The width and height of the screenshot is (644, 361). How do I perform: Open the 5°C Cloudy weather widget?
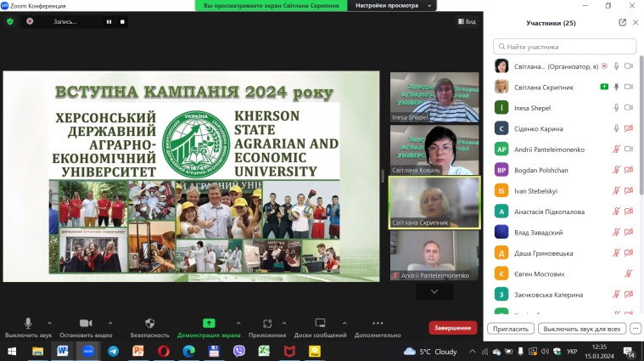(430, 352)
